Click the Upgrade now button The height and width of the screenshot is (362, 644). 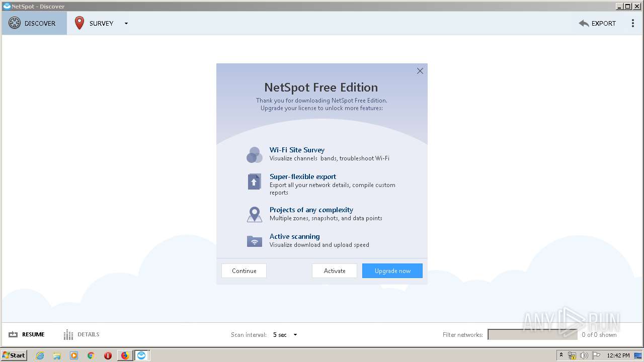pos(392,271)
